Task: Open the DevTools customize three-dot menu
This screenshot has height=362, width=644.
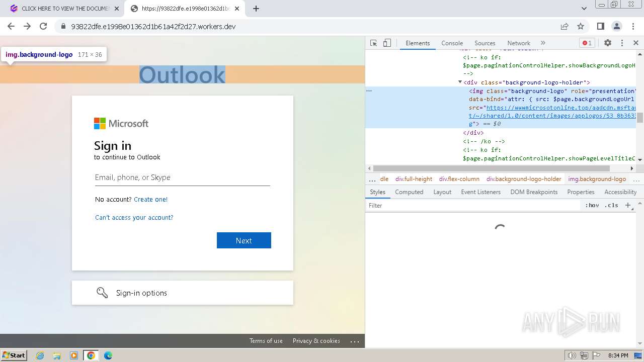Action: 622,43
